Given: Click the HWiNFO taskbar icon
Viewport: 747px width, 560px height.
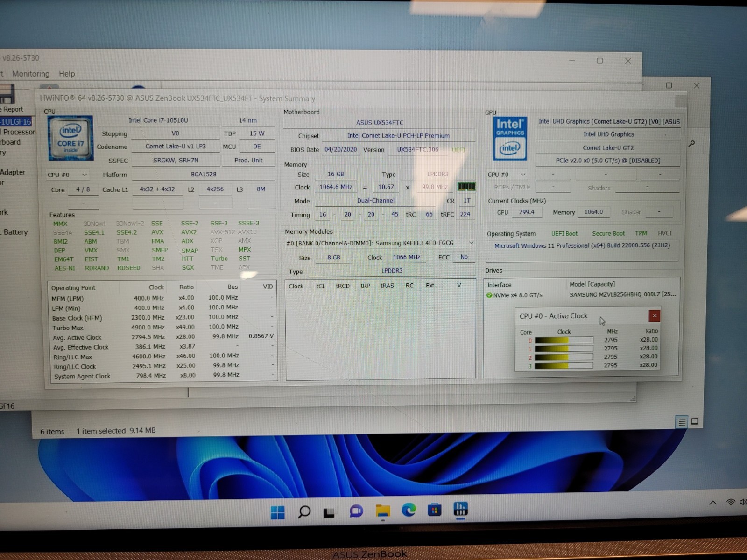Looking at the screenshot, I should point(460,509).
